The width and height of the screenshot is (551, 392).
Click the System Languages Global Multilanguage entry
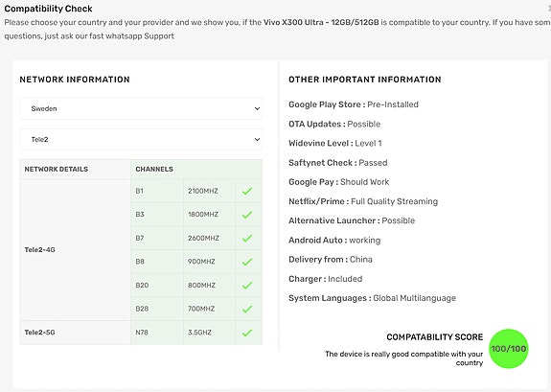372,298
